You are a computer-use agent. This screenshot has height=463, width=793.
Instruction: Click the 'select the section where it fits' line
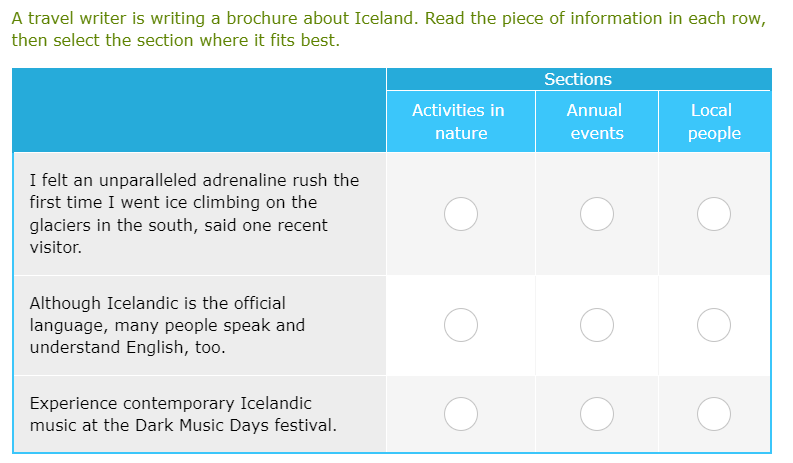pyautogui.click(x=176, y=41)
